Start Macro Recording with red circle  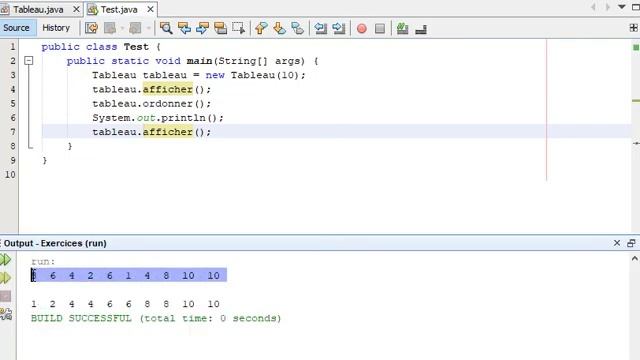pos(362,29)
